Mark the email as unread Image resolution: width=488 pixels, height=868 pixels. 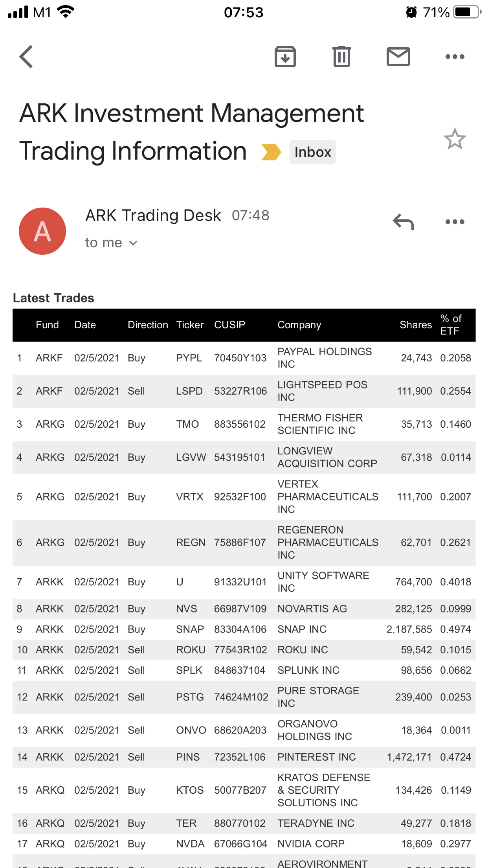[398, 57]
